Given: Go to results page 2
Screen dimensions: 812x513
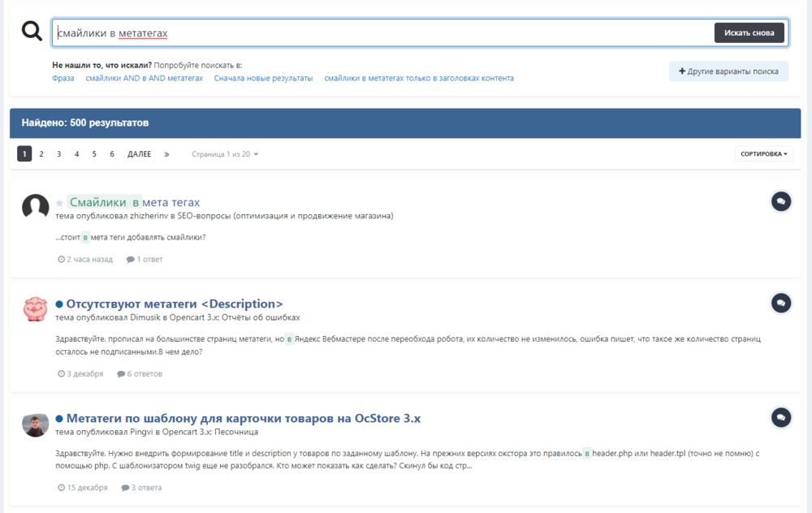Looking at the screenshot, I should point(41,154).
